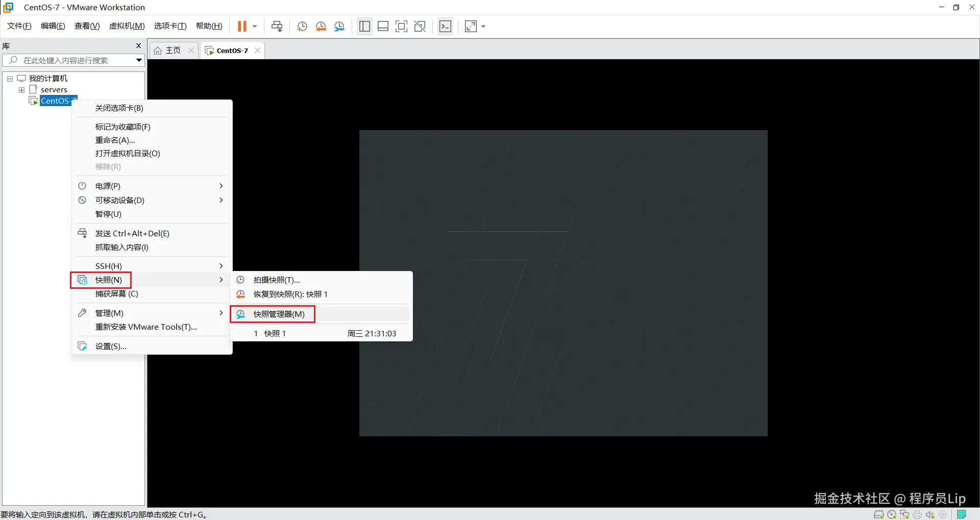980x520 pixels.
Task: Open the console view toolbar icon
Action: pos(446,27)
